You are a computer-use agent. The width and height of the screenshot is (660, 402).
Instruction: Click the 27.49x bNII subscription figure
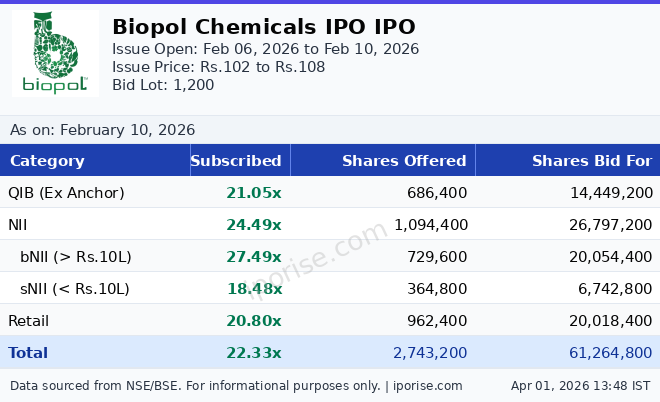pos(253,257)
